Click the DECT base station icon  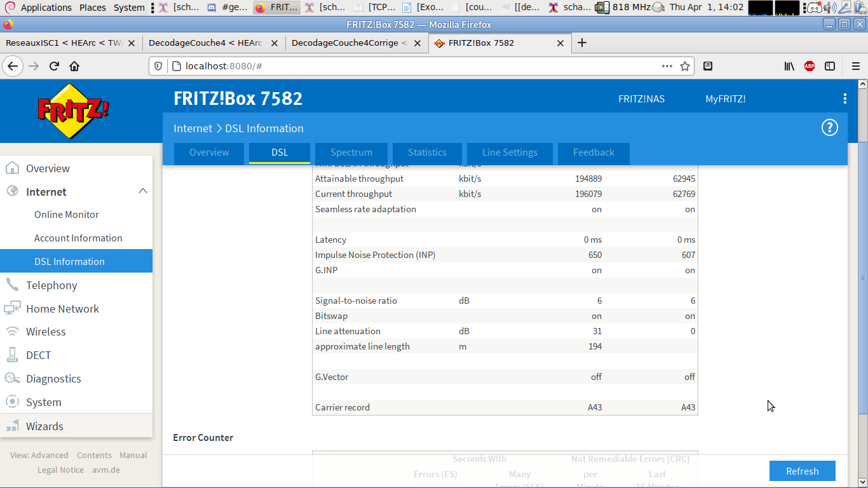12,355
